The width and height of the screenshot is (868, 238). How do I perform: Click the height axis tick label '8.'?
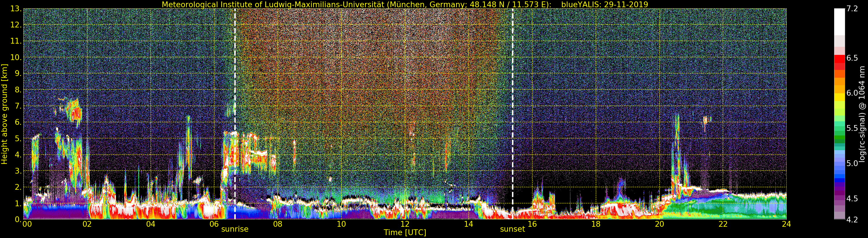tap(18, 90)
